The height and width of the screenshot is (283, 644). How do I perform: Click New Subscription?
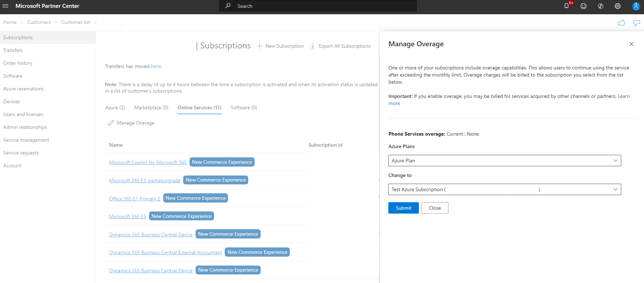(x=280, y=46)
